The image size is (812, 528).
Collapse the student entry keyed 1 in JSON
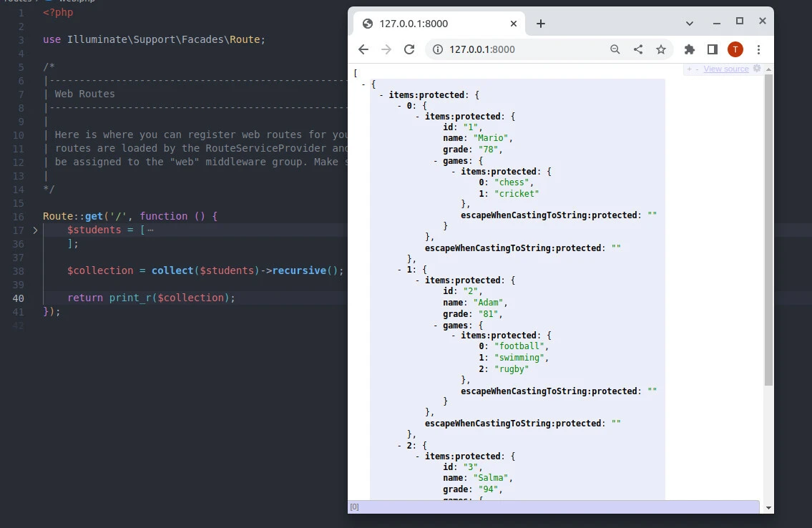coord(400,270)
